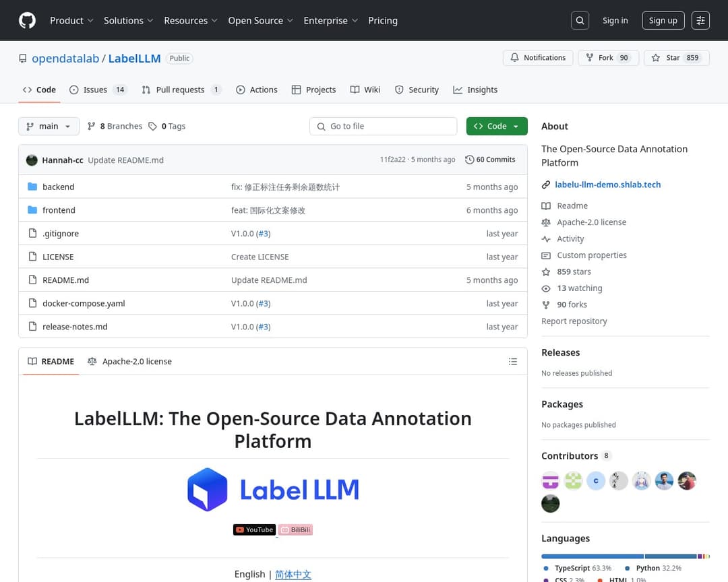Select the Code repository tab
The height and width of the screenshot is (582, 728).
click(x=40, y=90)
